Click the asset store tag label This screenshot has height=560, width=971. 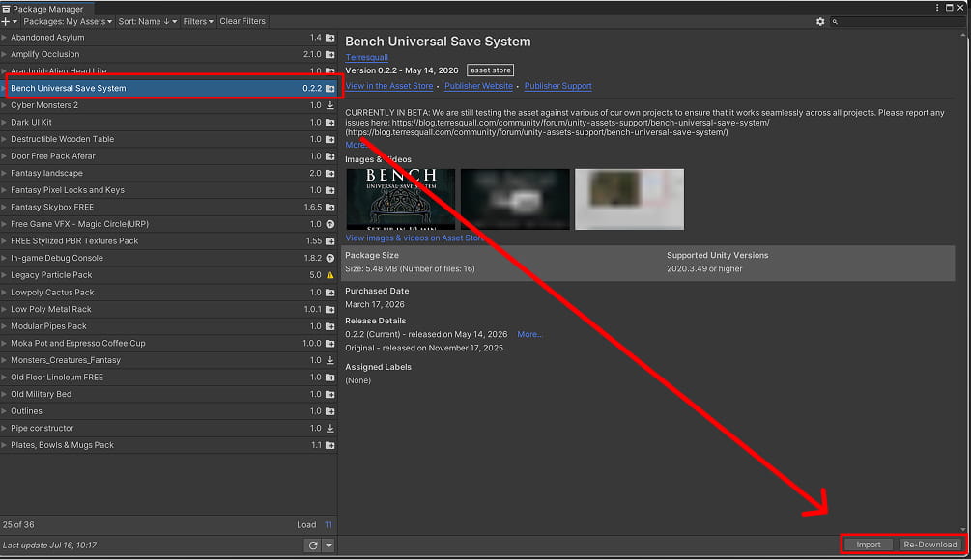[x=491, y=70]
